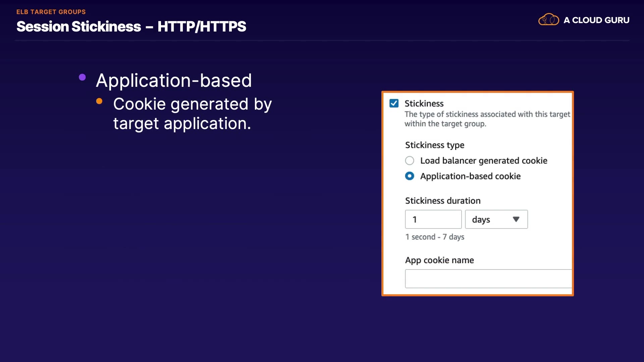Click the stickiness duration number field

[433, 220]
